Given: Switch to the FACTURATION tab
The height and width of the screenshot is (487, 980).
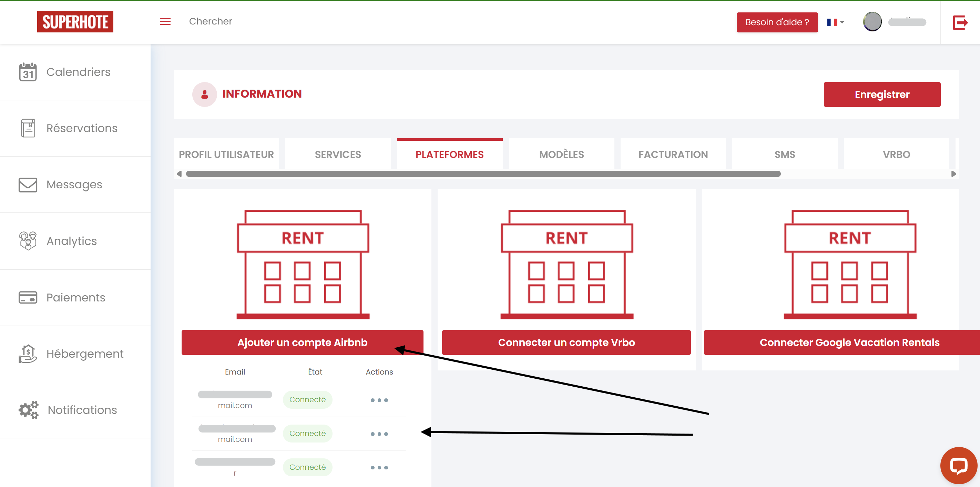Looking at the screenshot, I should 673,155.
